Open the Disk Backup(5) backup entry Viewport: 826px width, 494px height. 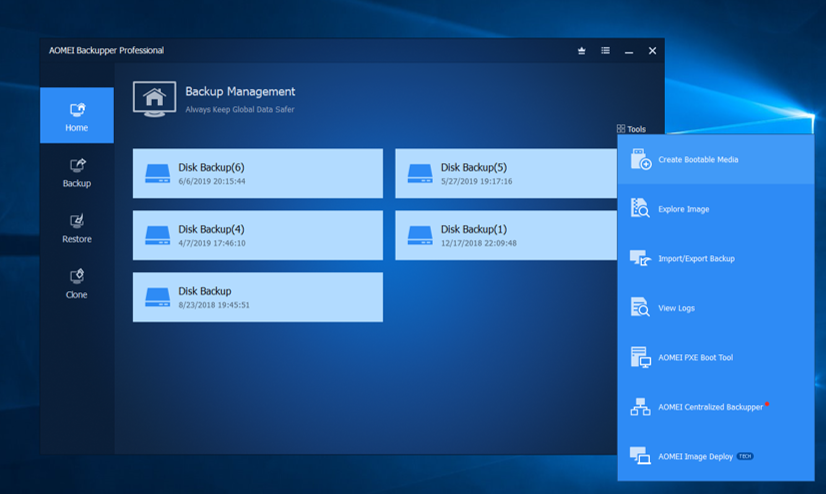click(507, 173)
